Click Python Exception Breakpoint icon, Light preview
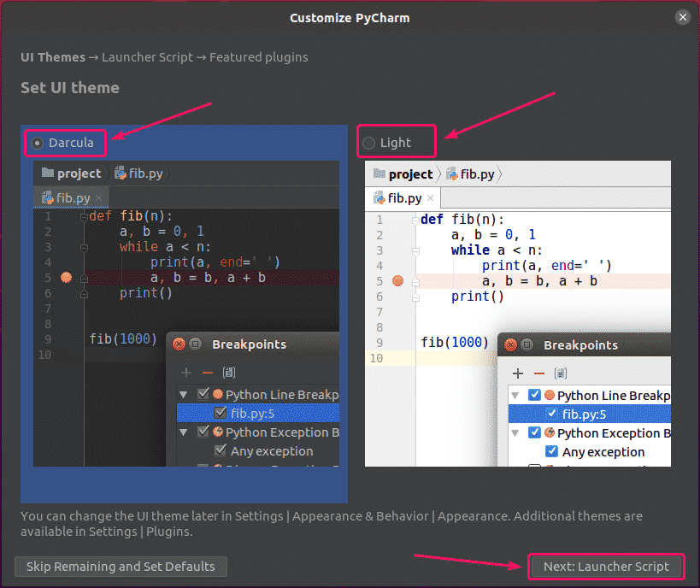The image size is (700, 588). pyautogui.click(x=550, y=432)
